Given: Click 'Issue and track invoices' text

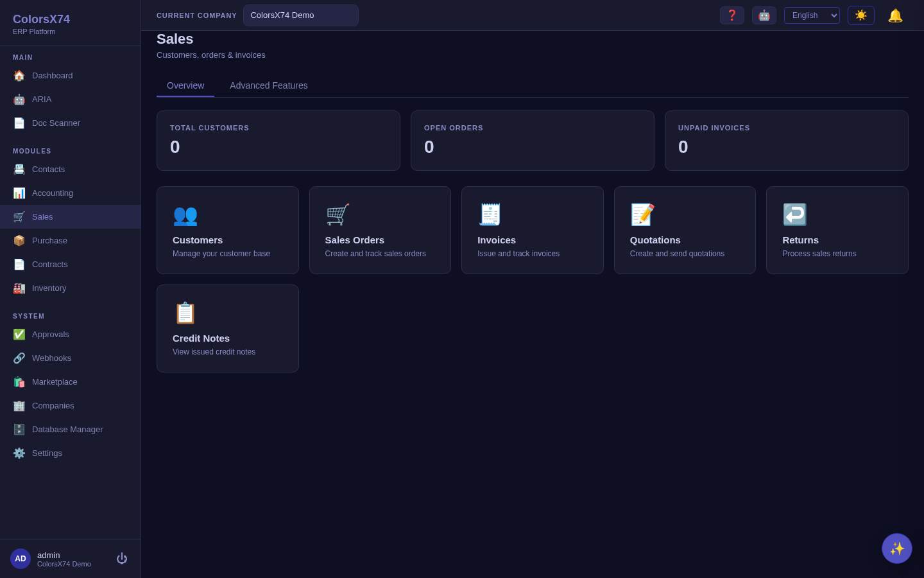Looking at the screenshot, I should [x=518, y=254].
